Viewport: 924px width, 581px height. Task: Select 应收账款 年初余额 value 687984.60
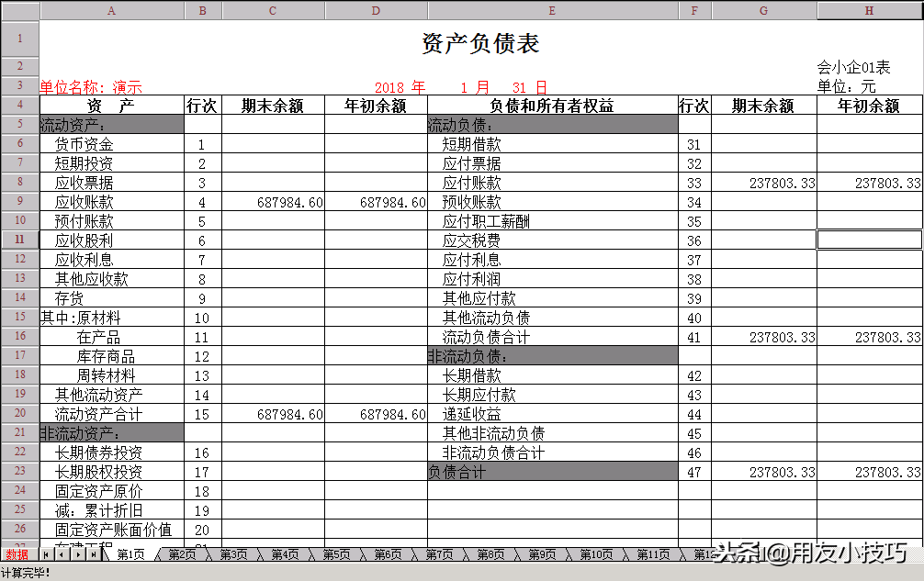pyautogui.click(x=376, y=202)
